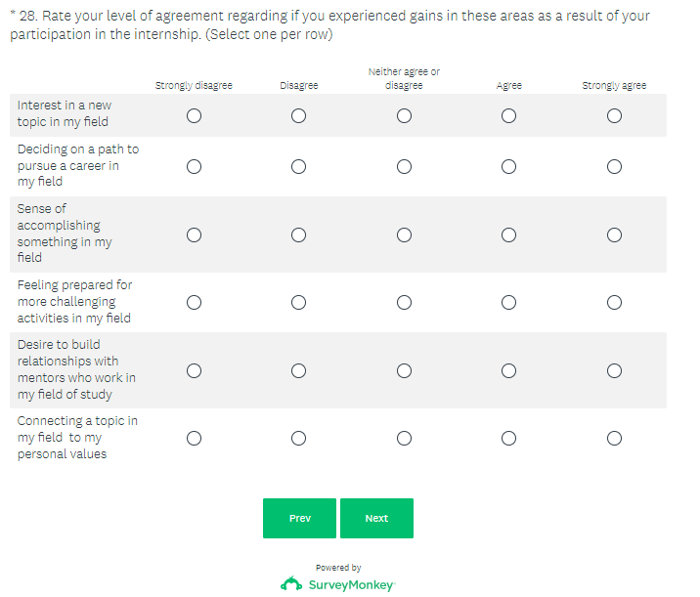Screen dimensions: 700x597
Task: Click the SurveyMonkey logo icon
Action: click(x=291, y=583)
